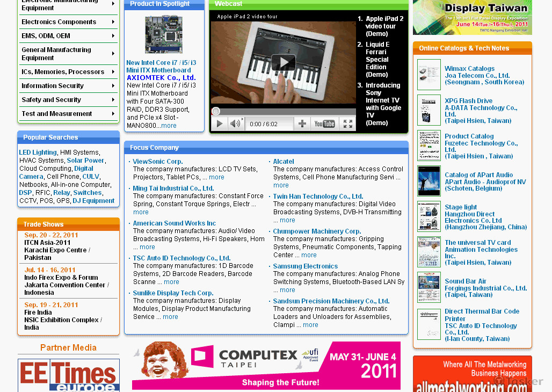This screenshot has width=552, height=392.
Task: Expand the Electronics Components category
Action: (113, 22)
